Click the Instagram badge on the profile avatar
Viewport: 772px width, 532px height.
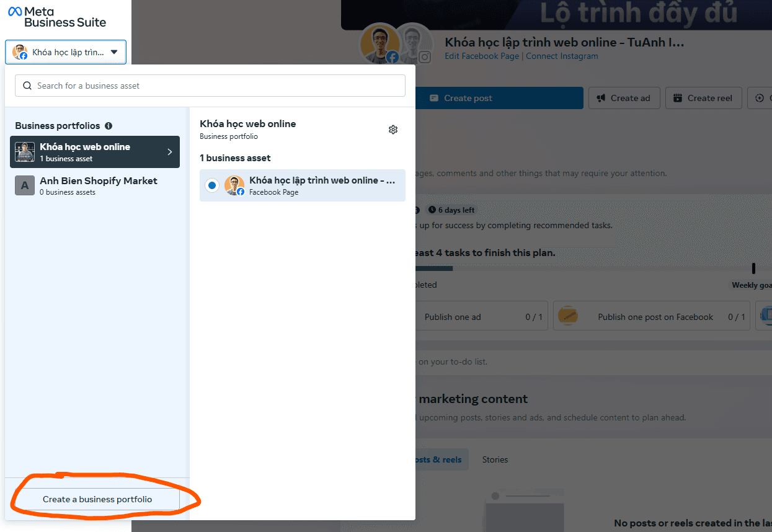click(424, 57)
